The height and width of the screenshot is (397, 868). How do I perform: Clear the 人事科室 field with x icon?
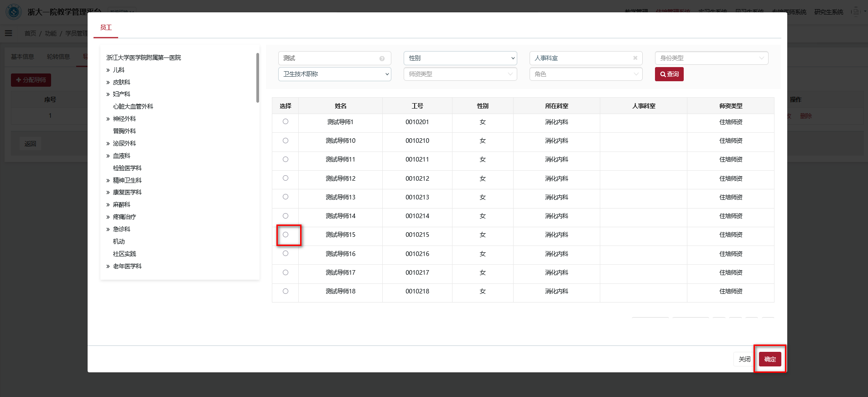coord(635,58)
